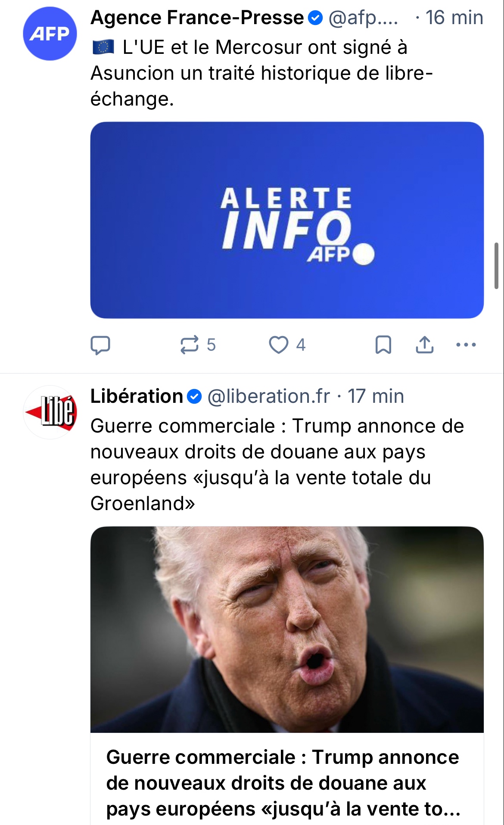Open the Guerre commerciale article card title
The width and height of the screenshot is (504, 825).
(283, 783)
